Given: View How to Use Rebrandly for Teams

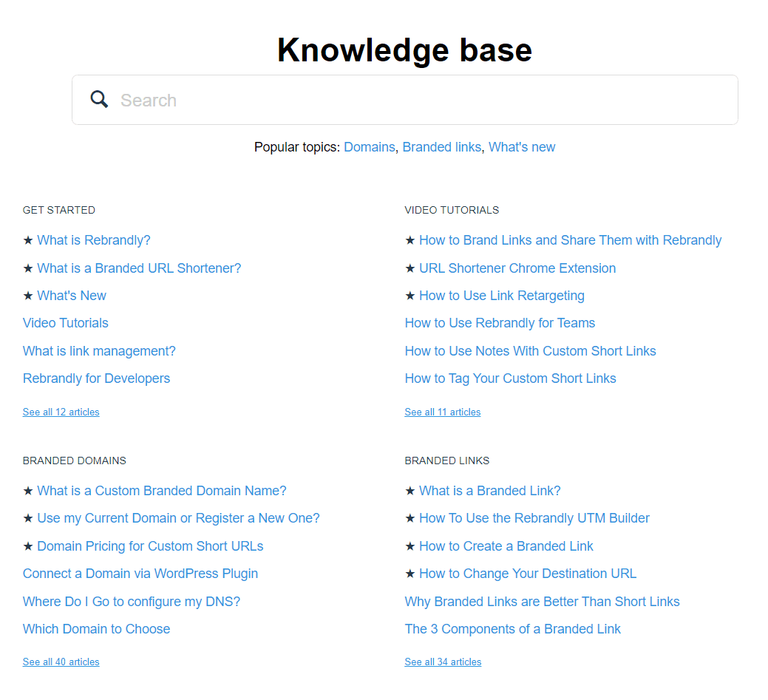Looking at the screenshot, I should tap(500, 323).
